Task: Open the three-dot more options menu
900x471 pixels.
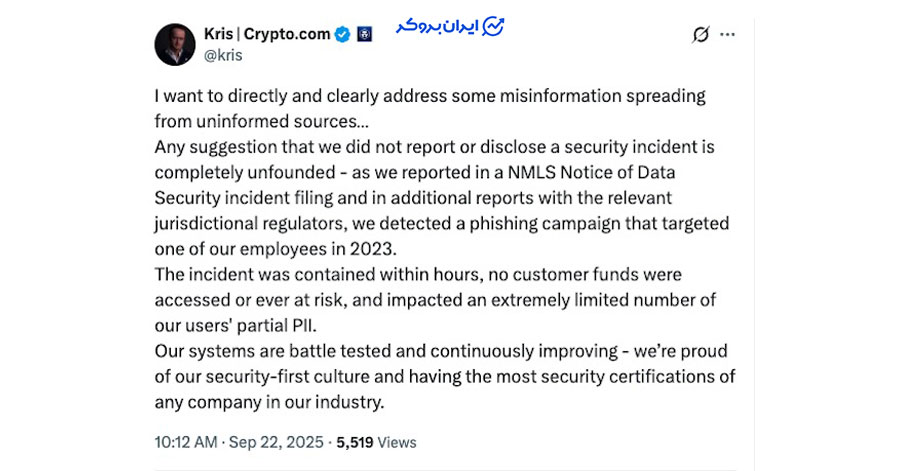Action: coord(728,35)
